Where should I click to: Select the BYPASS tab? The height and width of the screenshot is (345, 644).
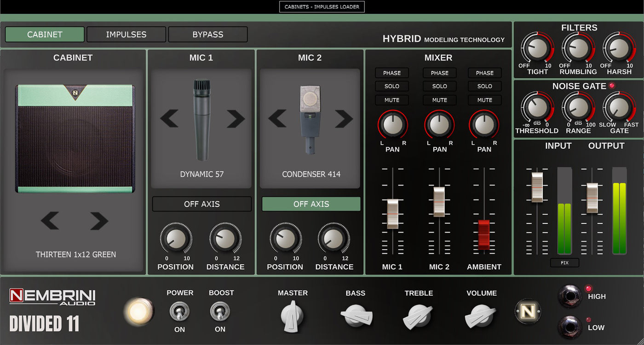click(x=208, y=35)
